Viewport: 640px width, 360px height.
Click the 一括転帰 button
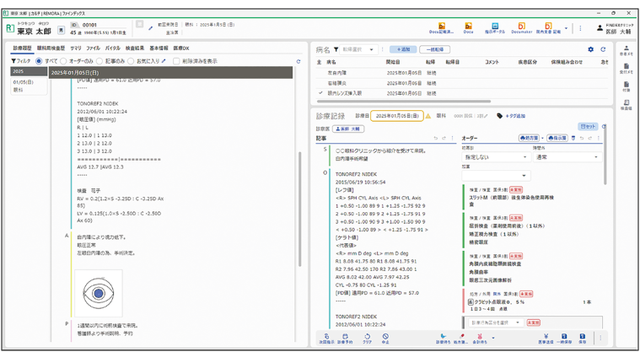pyautogui.click(x=435, y=49)
